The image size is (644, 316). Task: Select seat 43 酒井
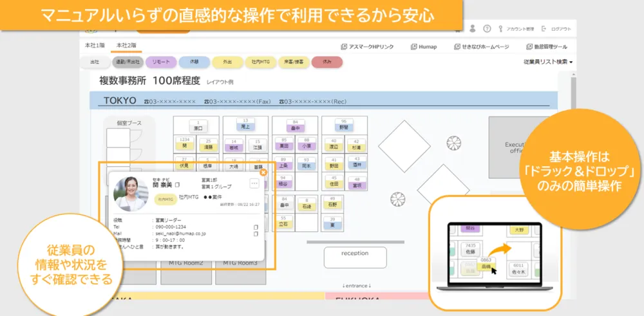357,162
